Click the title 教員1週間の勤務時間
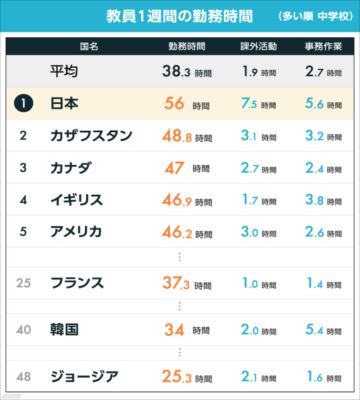This screenshot has height=400, width=360. [x=179, y=16]
